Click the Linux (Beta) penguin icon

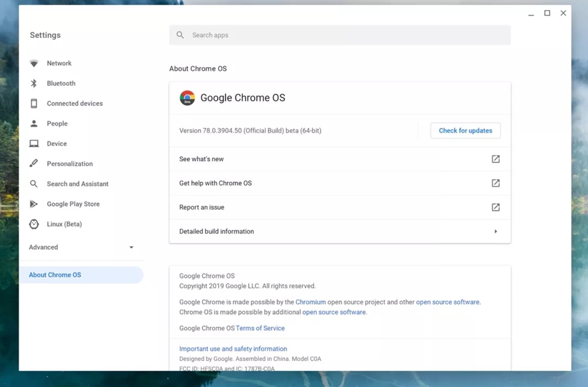tap(34, 224)
